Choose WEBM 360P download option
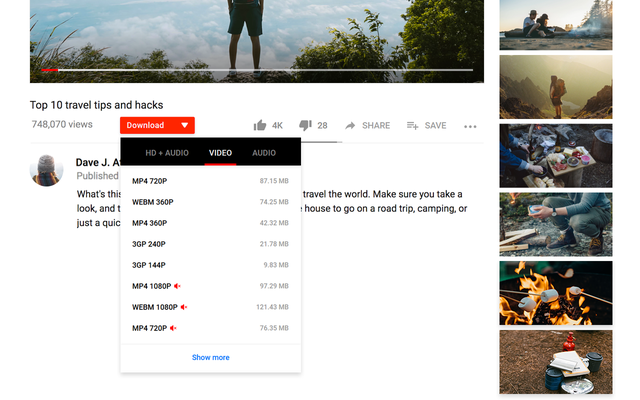Image resolution: width=640 pixels, height=400 pixels. point(211,202)
